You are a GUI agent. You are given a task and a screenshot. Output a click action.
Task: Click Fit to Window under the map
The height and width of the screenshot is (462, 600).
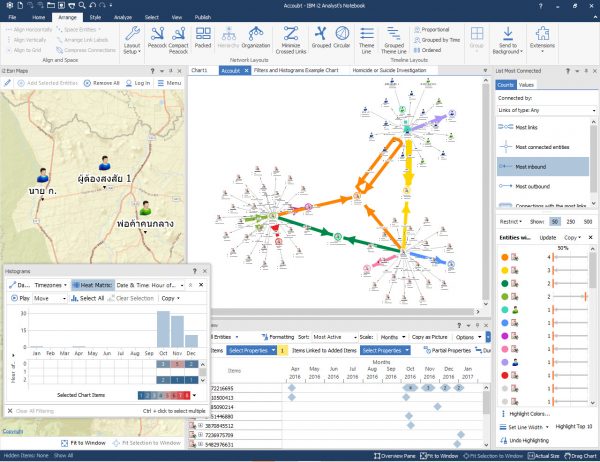[x=83, y=443]
